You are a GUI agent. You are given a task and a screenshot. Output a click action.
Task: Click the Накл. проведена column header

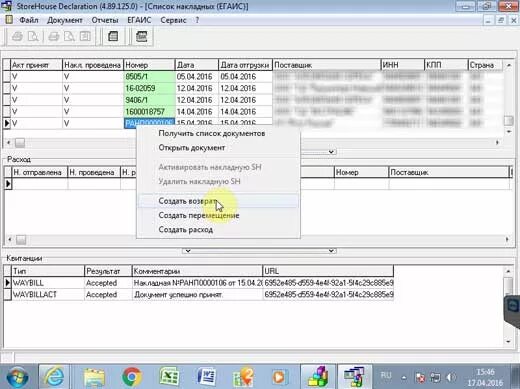point(93,65)
